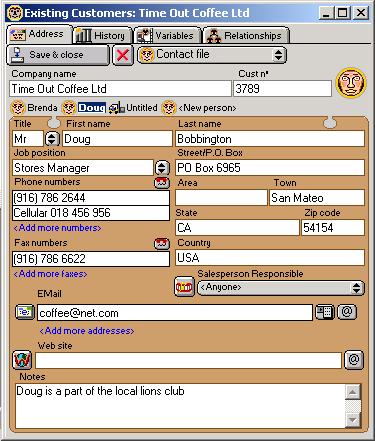Screen dimensions: 375x441
Task: Click the Add more numbers link
Action: tap(57, 228)
